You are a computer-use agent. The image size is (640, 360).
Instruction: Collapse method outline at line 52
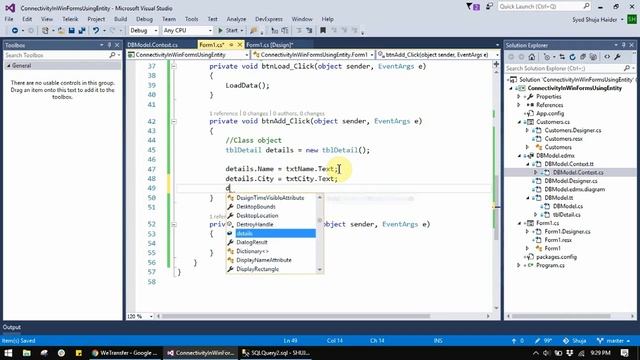(x=174, y=224)
